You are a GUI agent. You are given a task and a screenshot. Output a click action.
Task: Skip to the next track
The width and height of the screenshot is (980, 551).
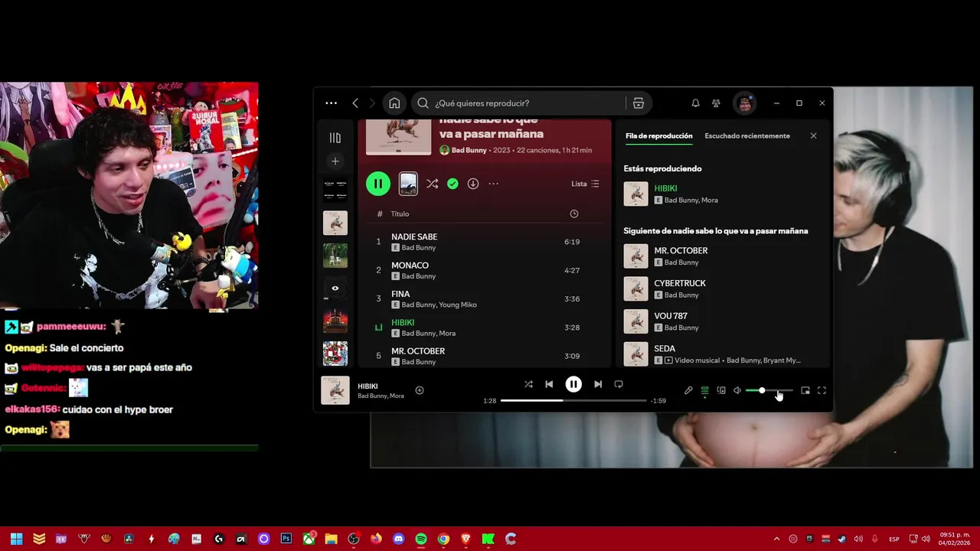click(598, 384)
